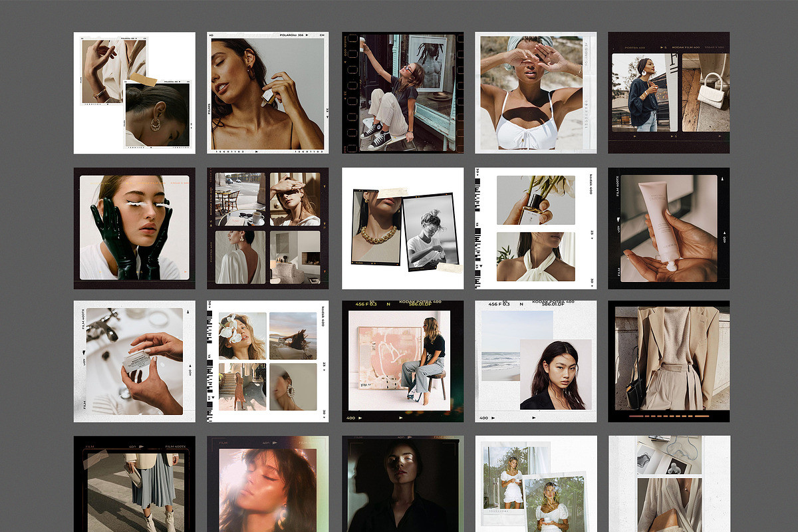Select tilted film frames with gold chain necklace
The image size is (798, 532).
402,228
